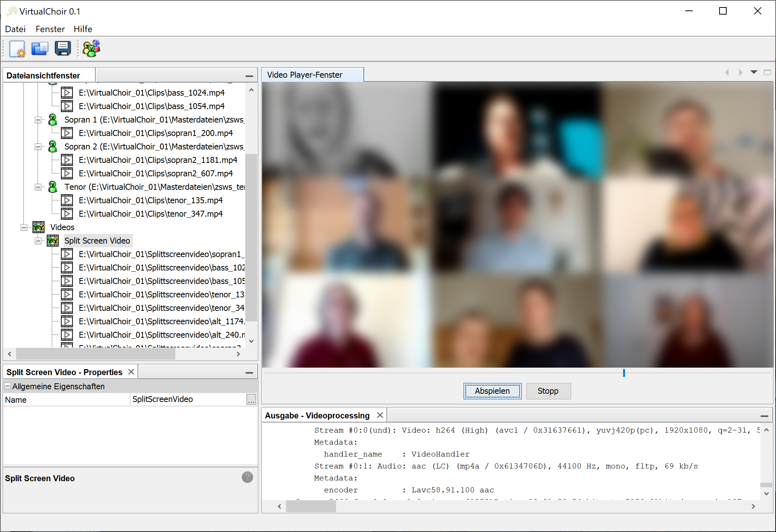This screenshot has width=776, height=532.
Task: Click the save floppy disk icon
Action: click(62, 49)
